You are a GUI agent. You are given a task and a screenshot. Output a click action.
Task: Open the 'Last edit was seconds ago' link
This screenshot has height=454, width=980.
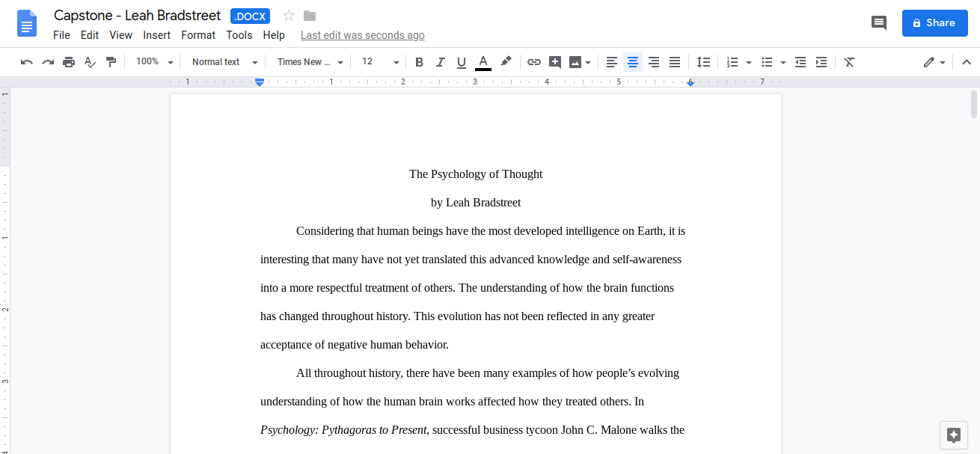[x=362, y=35]
